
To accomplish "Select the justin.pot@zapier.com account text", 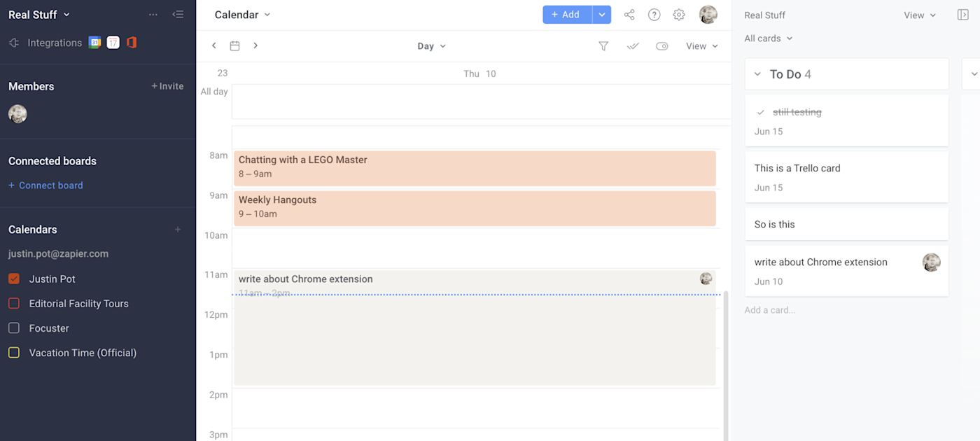I will click(x=58, y=254).
